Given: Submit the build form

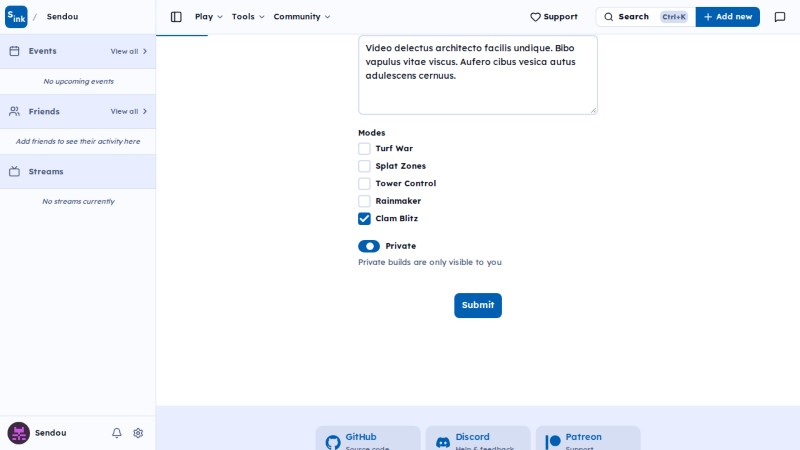Looking at the screenshot, I should point(478,305).
